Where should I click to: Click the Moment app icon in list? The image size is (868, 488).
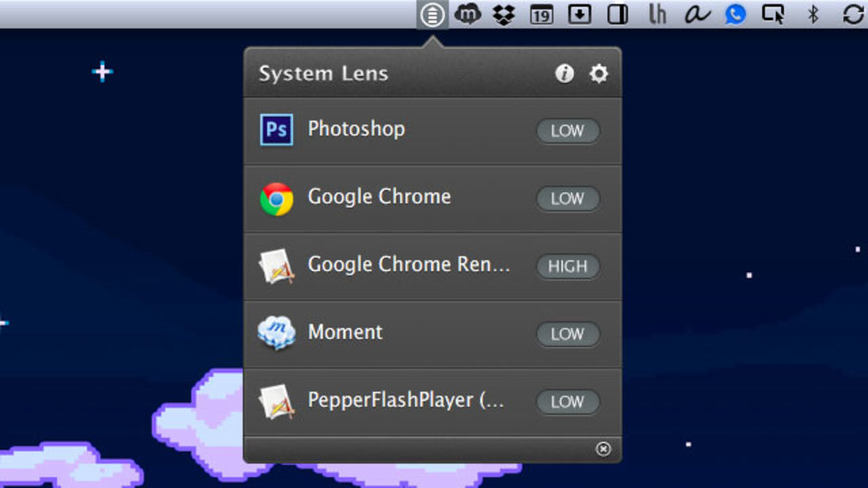pos(277,333)
